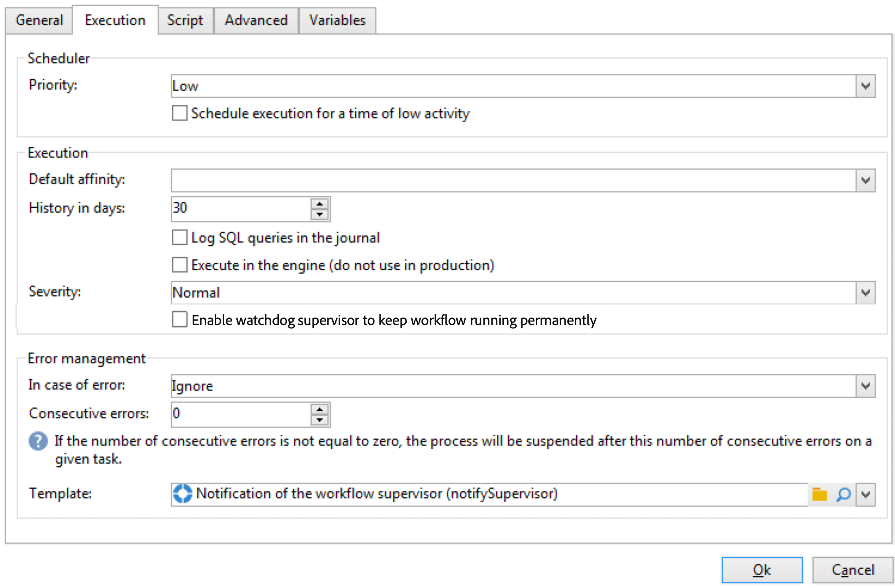895x588 pixels.
Task: Click the workflow template icon in Template field
Action: click(183, 494)
